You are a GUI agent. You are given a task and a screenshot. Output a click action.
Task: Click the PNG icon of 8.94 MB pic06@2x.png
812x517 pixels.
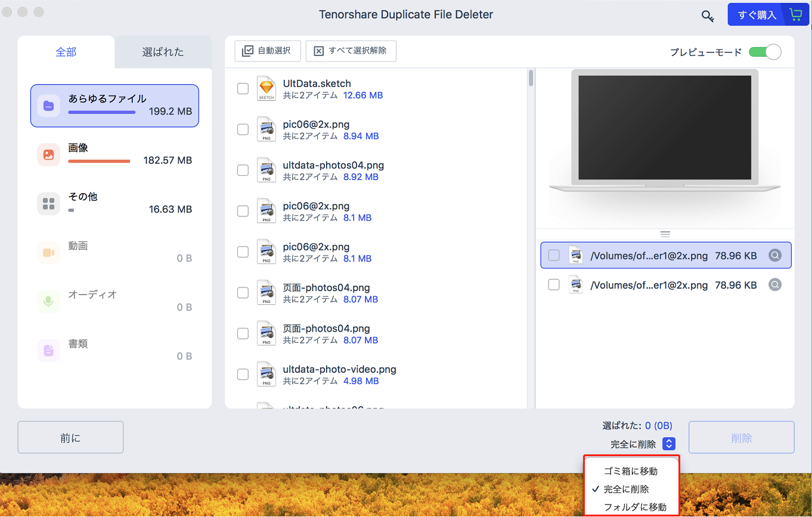(266, 129)
